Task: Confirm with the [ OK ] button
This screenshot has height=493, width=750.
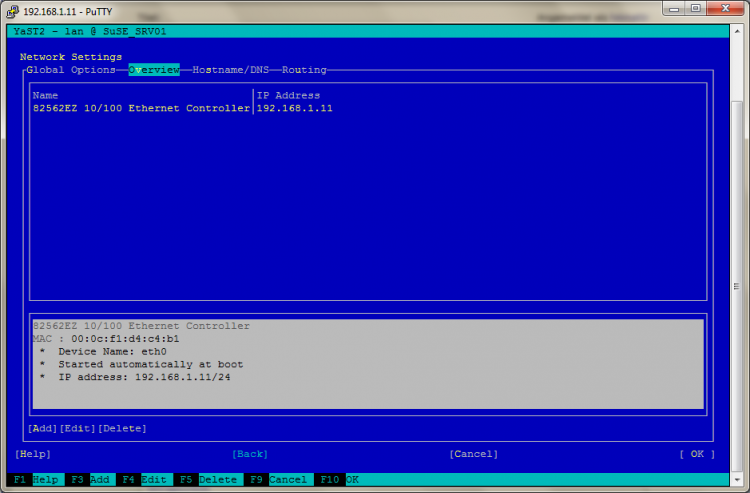Action: pyautogui.click(x=697, y=454)
